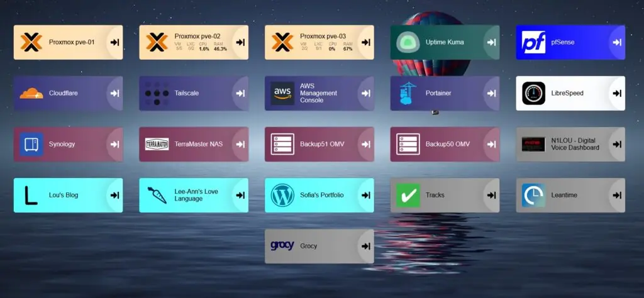Open Proxmox pve-03 via its arrow icon
The image size is (644, 298).
click(x=366, y=42)
